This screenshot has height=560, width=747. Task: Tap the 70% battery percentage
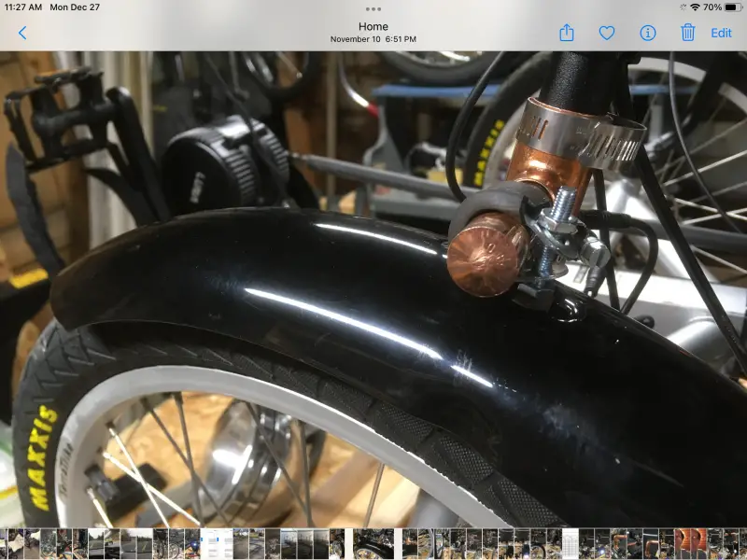pyautogui.click(x=712, y=7)
